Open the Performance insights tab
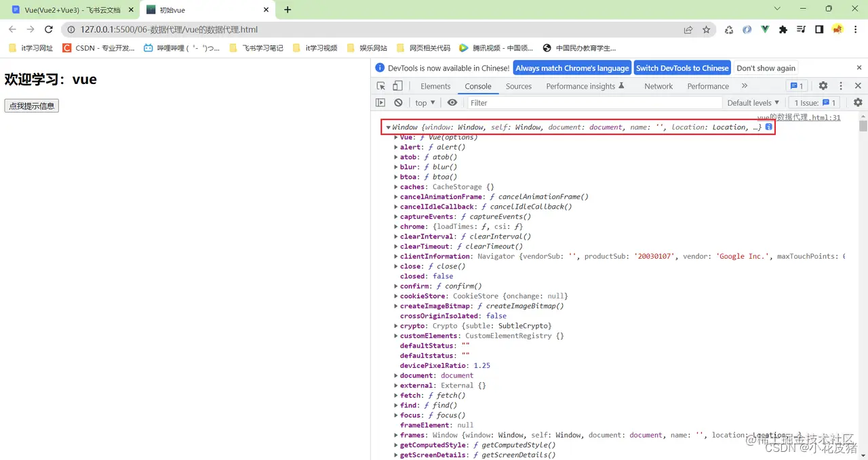Screen dimensions: 868x460 tap(585, 86)
